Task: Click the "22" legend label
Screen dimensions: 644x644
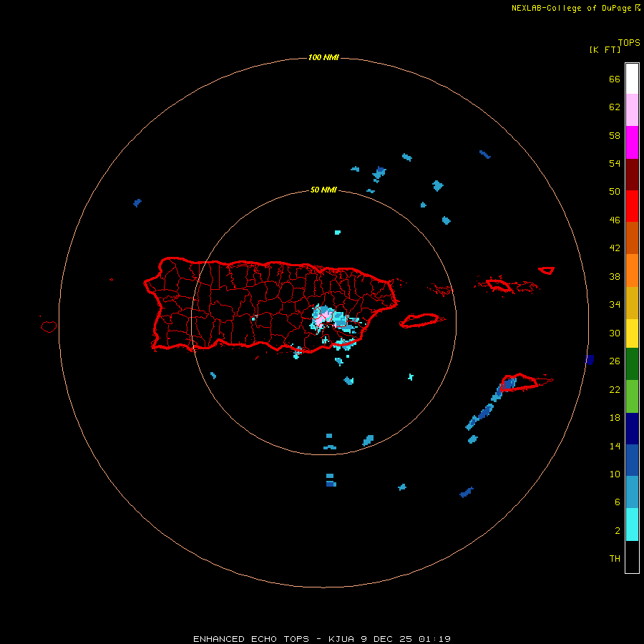Action: point(615,389)
